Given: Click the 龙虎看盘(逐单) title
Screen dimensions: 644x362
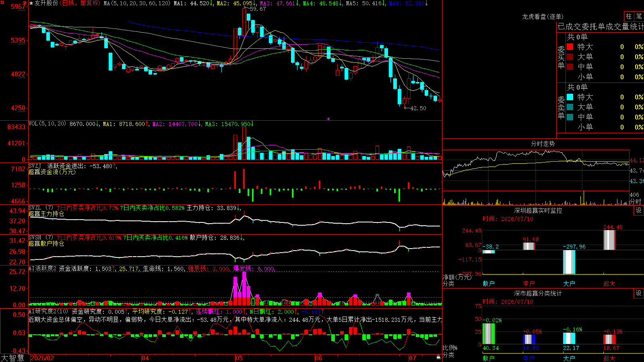Looking at the screenshot, I should 543,16.
